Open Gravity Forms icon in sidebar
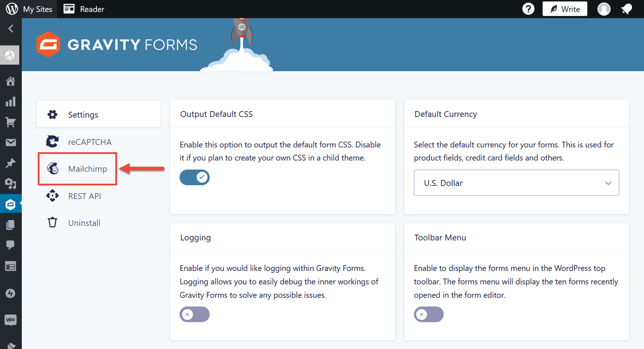The width and height of the screenshot is (644, 349). point(11,204)
